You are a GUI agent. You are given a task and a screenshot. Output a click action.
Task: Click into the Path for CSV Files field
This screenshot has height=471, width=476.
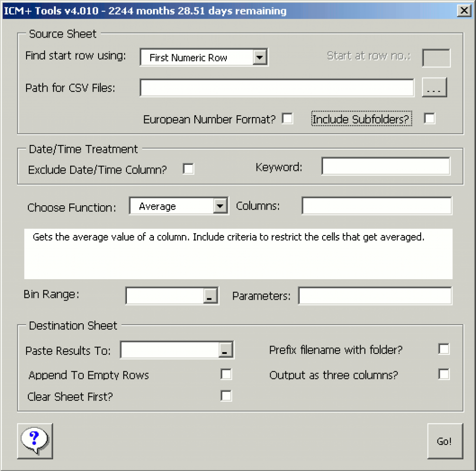tap(277, 88)
